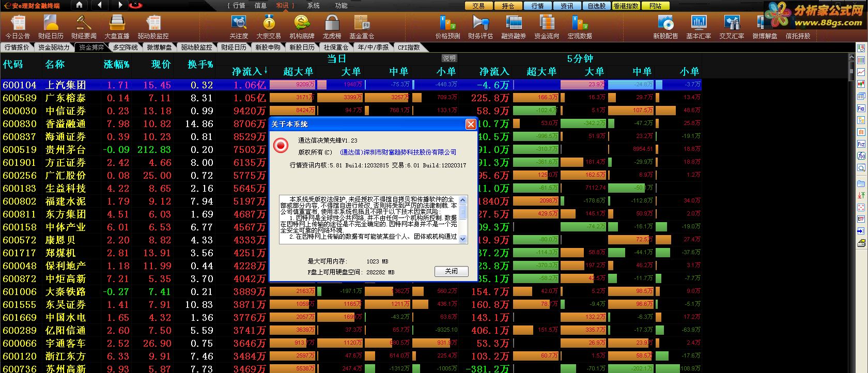The image size is (868, 373).
Task: Switch to 新股日历 tab
Action: pos(302,47)
